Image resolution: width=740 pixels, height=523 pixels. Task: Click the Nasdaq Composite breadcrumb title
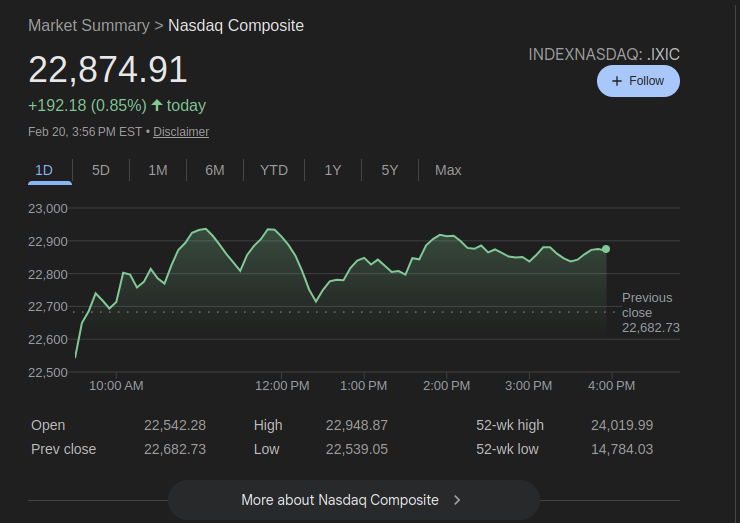[236, 25]
